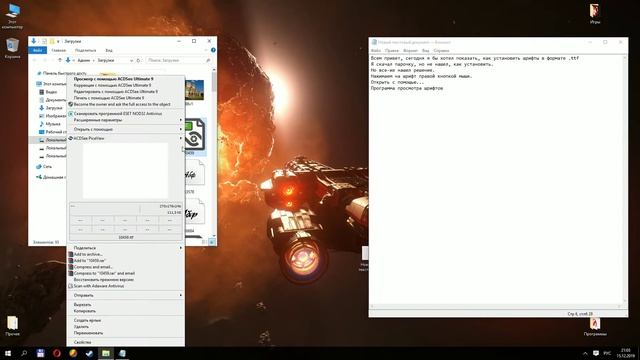Viewport: 640px width, 360px height.
Task: Open the Вид ribbon tab in Explorer
Action: click(109, 50)
